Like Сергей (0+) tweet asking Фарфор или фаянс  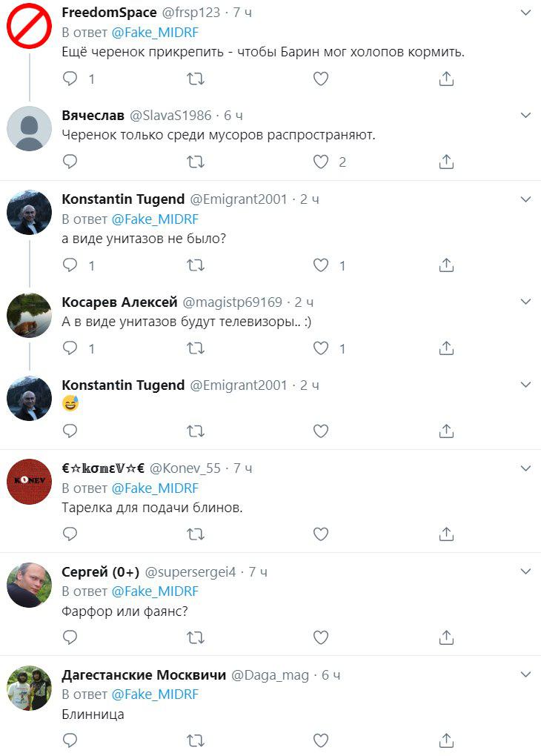pos(321,637)
